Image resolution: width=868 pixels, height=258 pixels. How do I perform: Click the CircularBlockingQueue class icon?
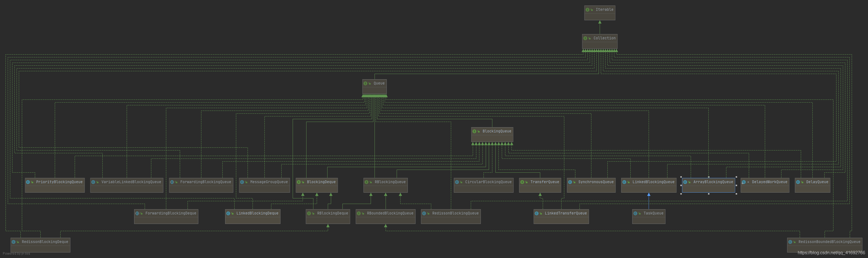point(457,182)
